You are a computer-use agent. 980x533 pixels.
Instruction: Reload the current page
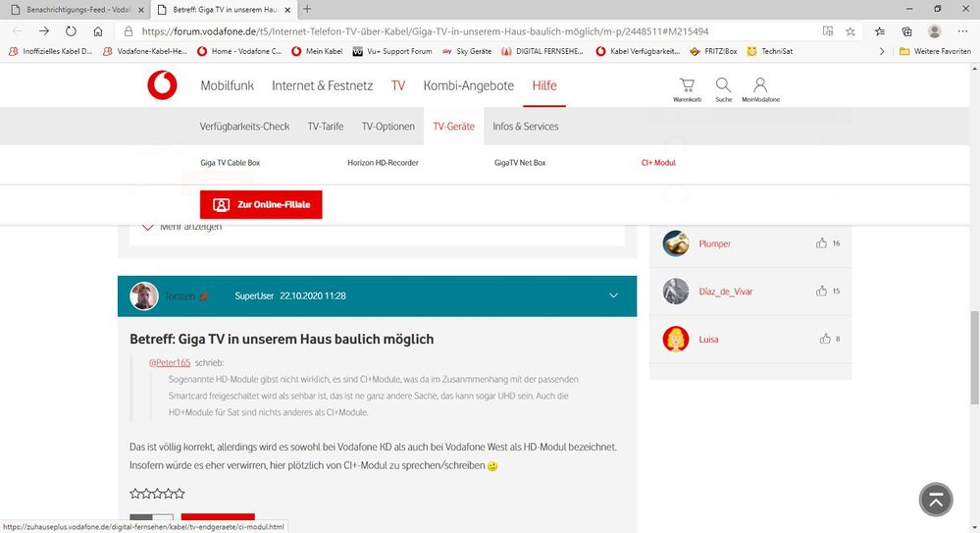point(71,30)
